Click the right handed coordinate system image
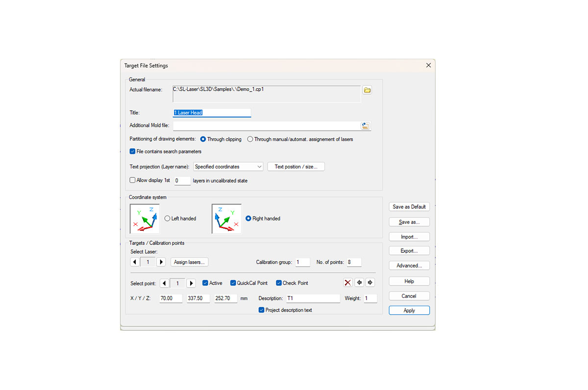 click(x=226, y=219)
